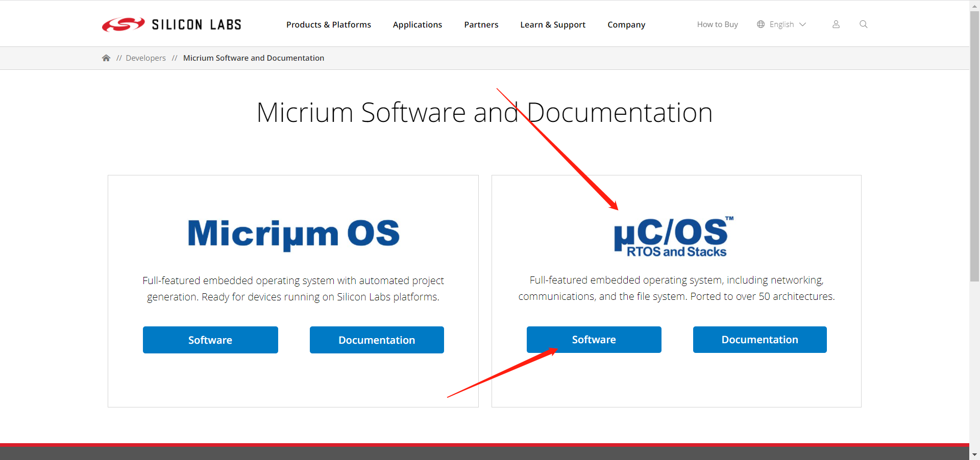Click the user account icon

tap(836, 24)
